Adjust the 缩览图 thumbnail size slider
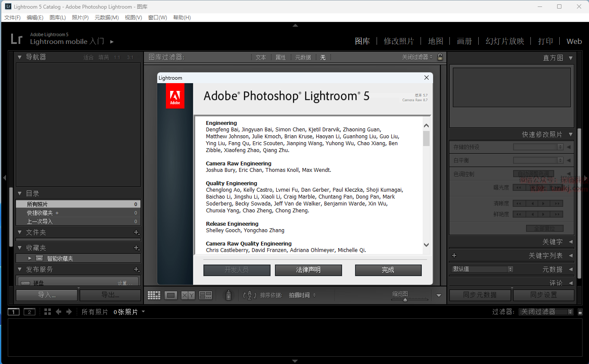This screenshot has width=589, height=364. click(x=405, y=300)
